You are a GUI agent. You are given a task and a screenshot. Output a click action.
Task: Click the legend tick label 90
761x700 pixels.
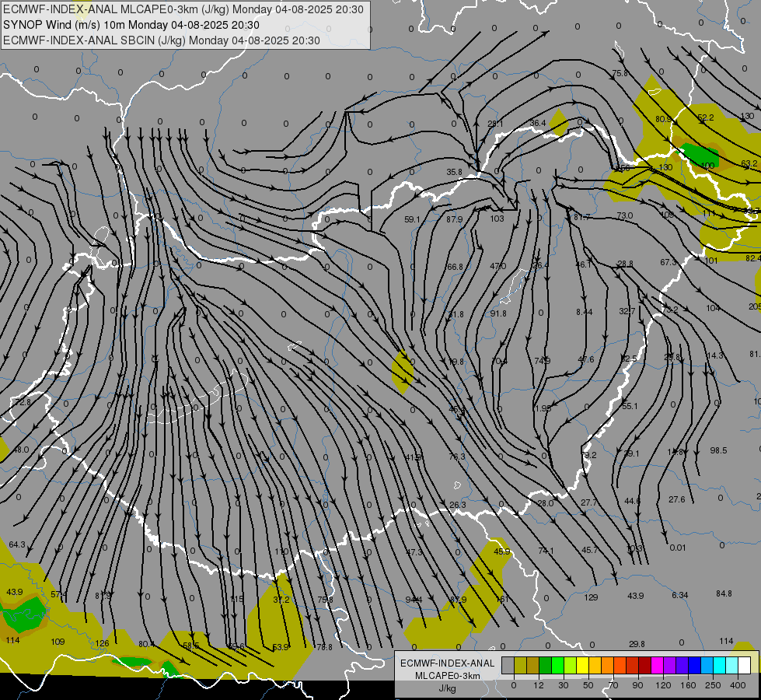pyautogui.click(x=638, y=685)
